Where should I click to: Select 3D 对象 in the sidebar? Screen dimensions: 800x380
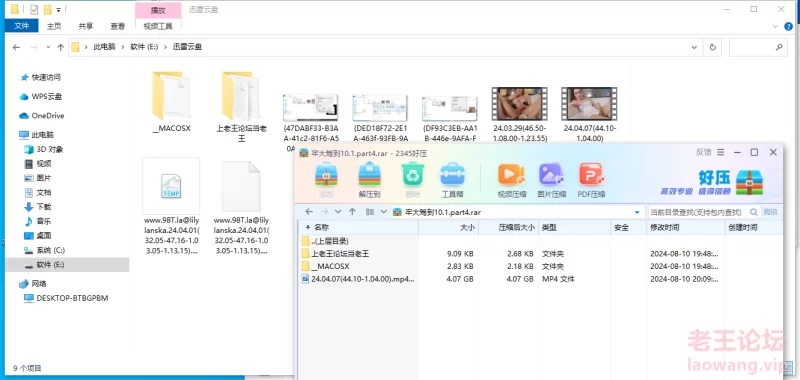point(49,149)
